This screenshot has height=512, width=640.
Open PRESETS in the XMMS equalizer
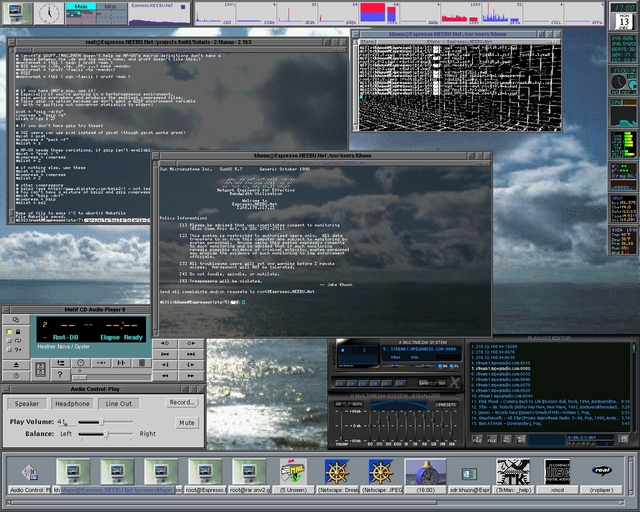click(x=447, y=405)
